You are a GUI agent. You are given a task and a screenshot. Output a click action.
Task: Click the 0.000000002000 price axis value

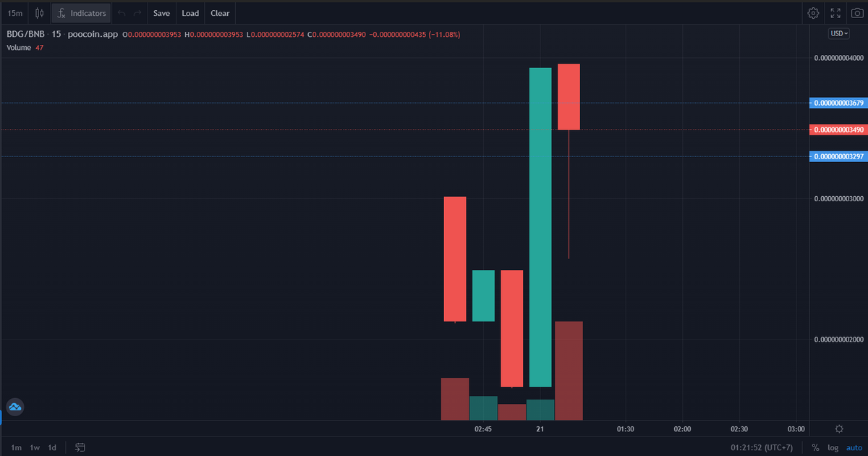[838, 339]
